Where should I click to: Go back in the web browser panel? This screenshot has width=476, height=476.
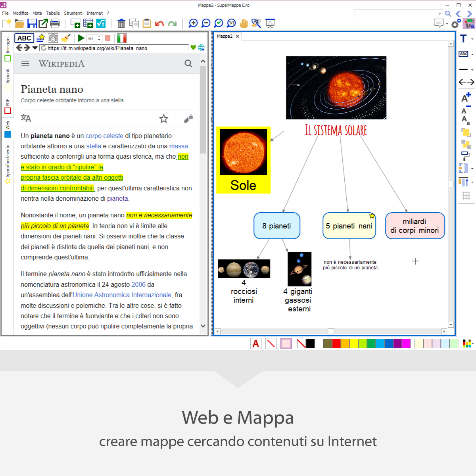19,48
